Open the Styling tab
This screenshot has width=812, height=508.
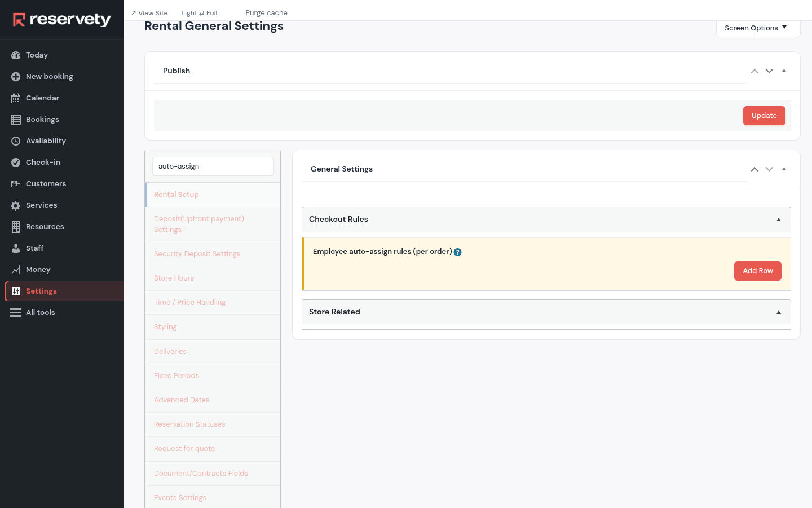pyautogui.click(x=213, y=327)
